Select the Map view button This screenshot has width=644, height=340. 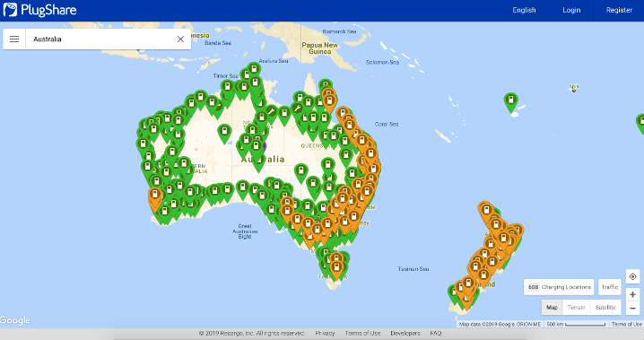point(552,307)
